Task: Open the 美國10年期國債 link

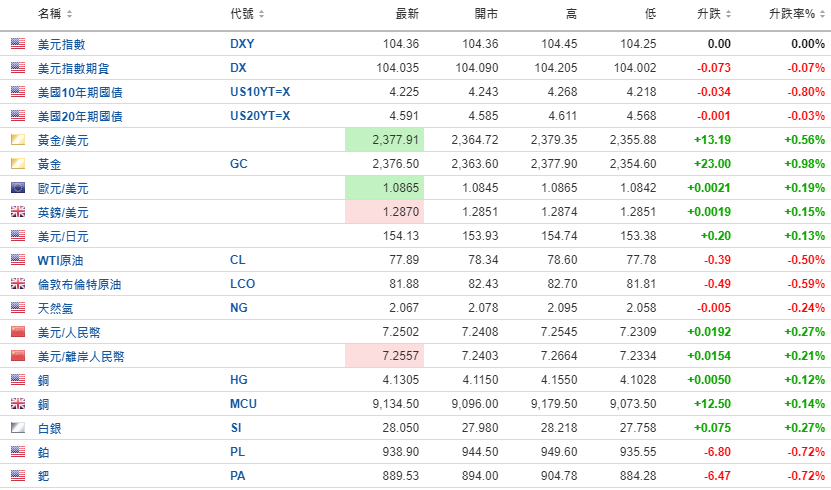Action: coord(80,92)
